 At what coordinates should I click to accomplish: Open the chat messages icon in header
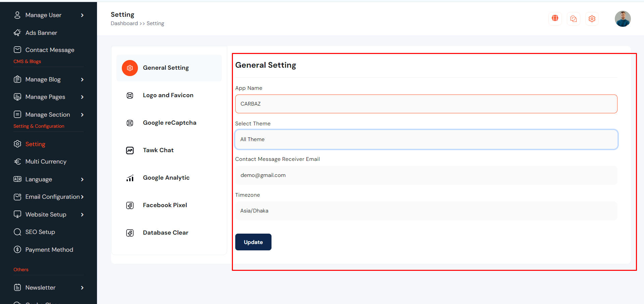coord(574,19)
